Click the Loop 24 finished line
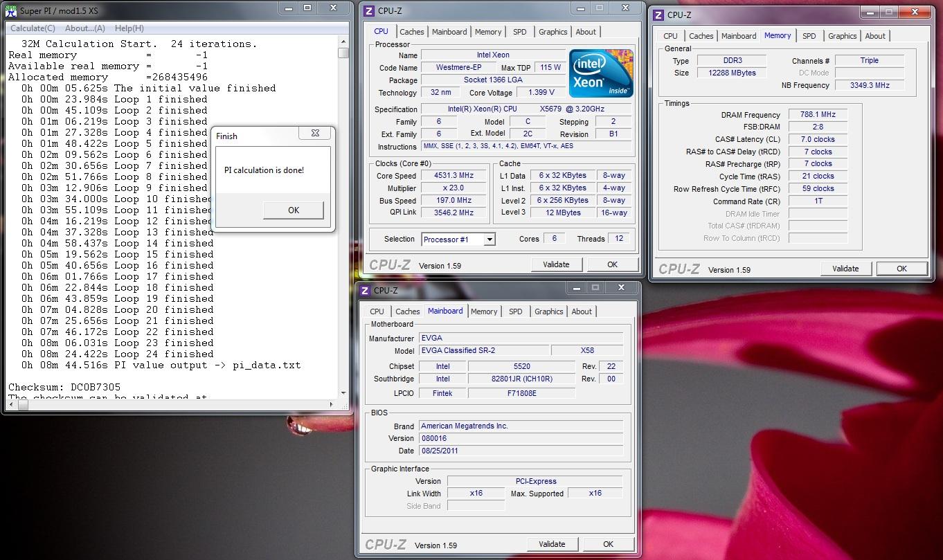Viewport: 943px width, 560px height. click(x=117, y=354)
